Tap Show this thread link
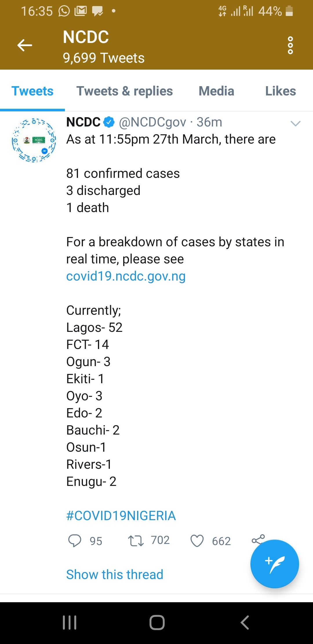Screen dimensions: 313x644 click(x=115, y=574)
